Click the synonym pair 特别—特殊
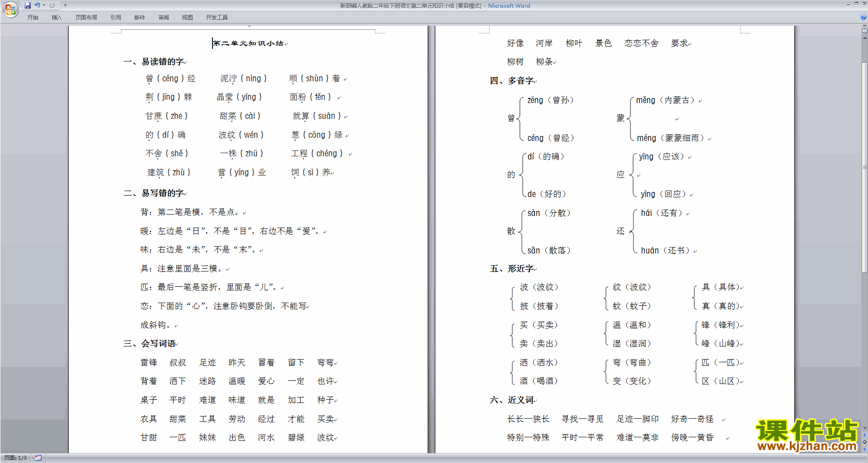This screenshot has width=868, height=463. (528, 438)
